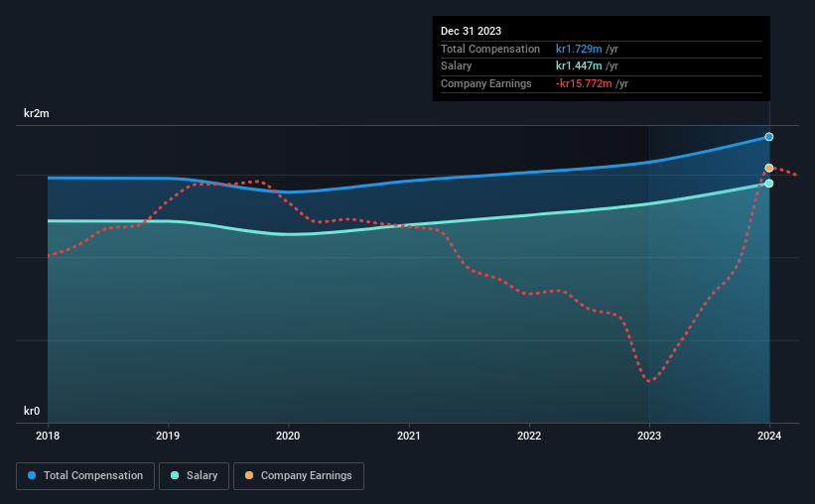Click the -kr15.772m company earnings value
Viewport: 815px width, 504px height.
point(584,83)
